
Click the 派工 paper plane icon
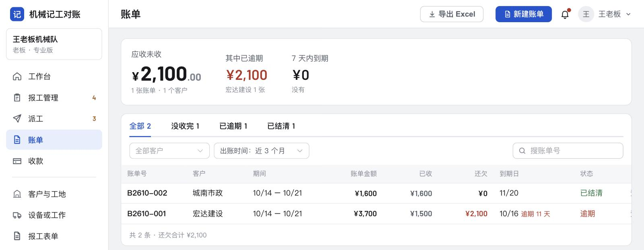pos(17,119)
